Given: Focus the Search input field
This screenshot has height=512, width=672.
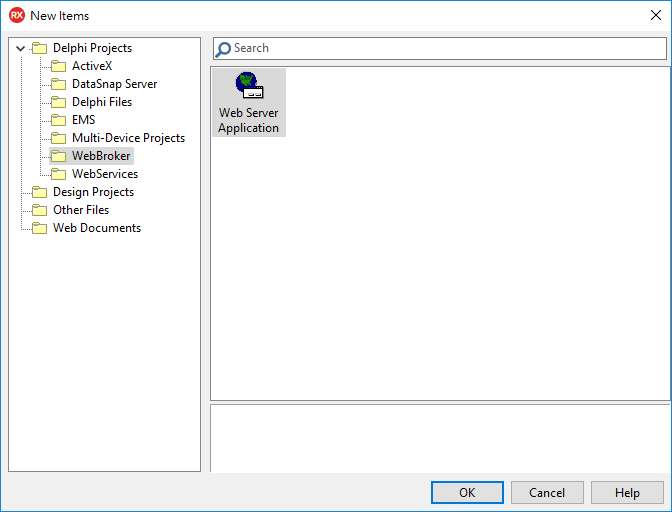Looking at the screenshot, I should point(440,48).
